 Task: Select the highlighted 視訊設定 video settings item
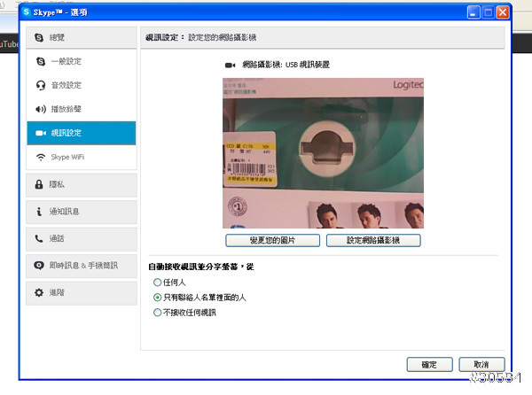click(82, 133)
